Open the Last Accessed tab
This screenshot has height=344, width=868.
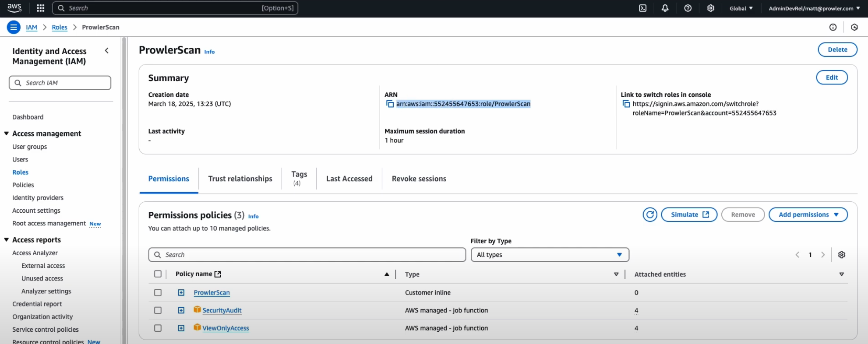[x=349, y=179]
